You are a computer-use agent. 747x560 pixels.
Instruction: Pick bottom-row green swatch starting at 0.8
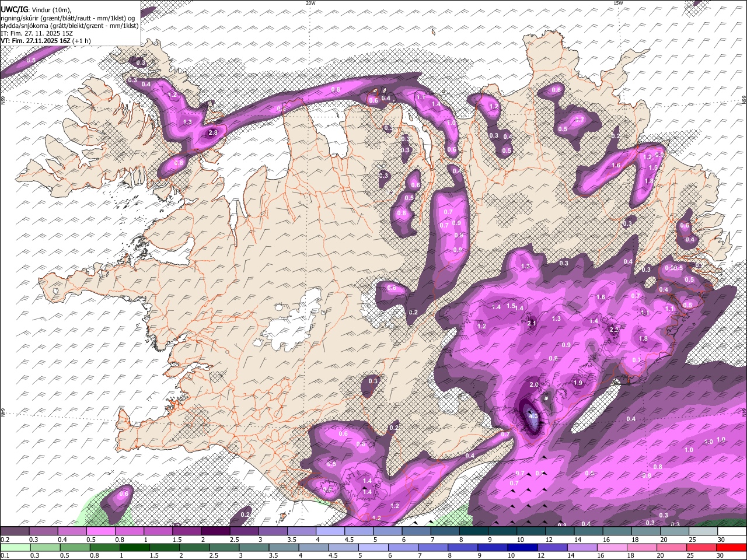[x=104, y=547]
